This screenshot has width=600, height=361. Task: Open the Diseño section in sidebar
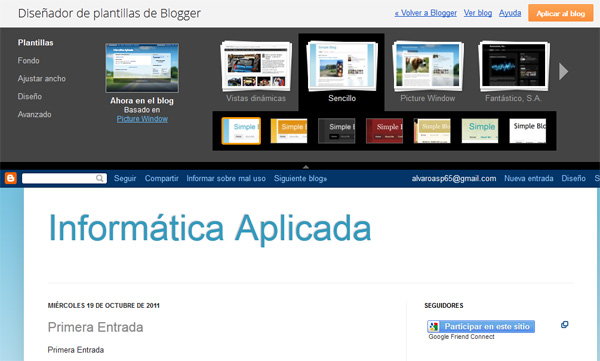point(30,96)
